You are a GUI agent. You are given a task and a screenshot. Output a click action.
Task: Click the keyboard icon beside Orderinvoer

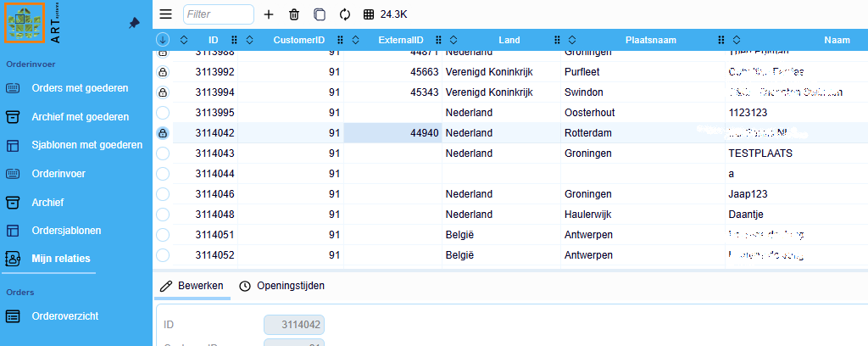[x=13, y=174]
